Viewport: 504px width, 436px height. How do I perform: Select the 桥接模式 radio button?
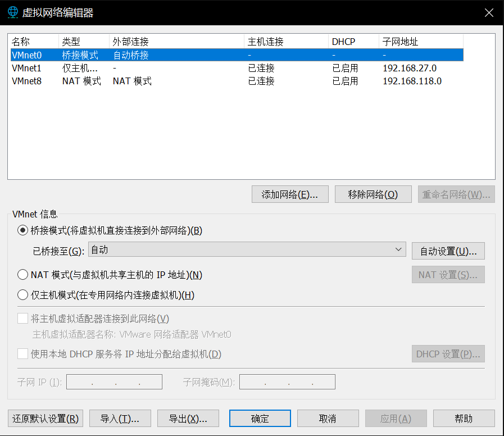coord(22,230)
